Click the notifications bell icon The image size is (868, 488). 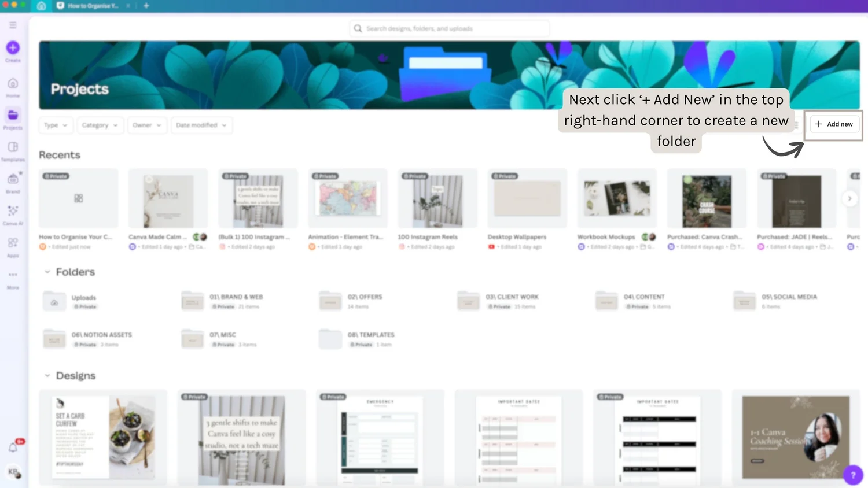pyautogui.click(x=13, y=447)
